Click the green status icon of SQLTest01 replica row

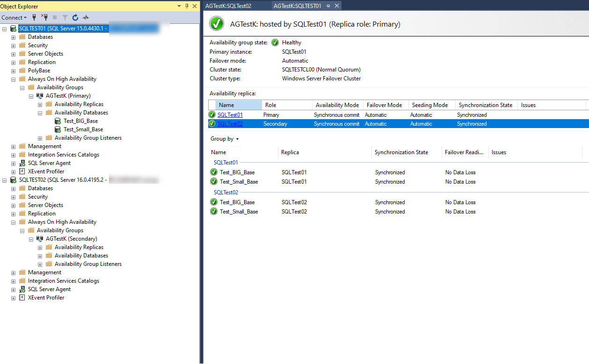click(212, 114)
